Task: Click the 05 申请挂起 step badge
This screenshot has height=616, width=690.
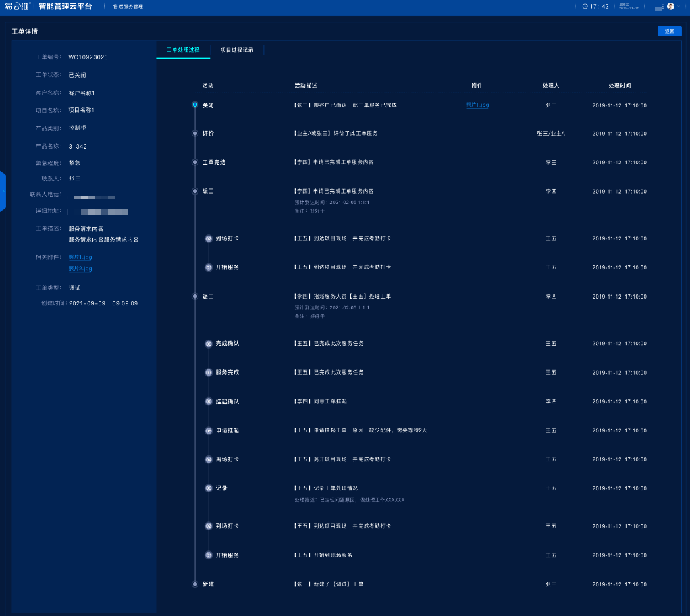Action: [209, 431]
